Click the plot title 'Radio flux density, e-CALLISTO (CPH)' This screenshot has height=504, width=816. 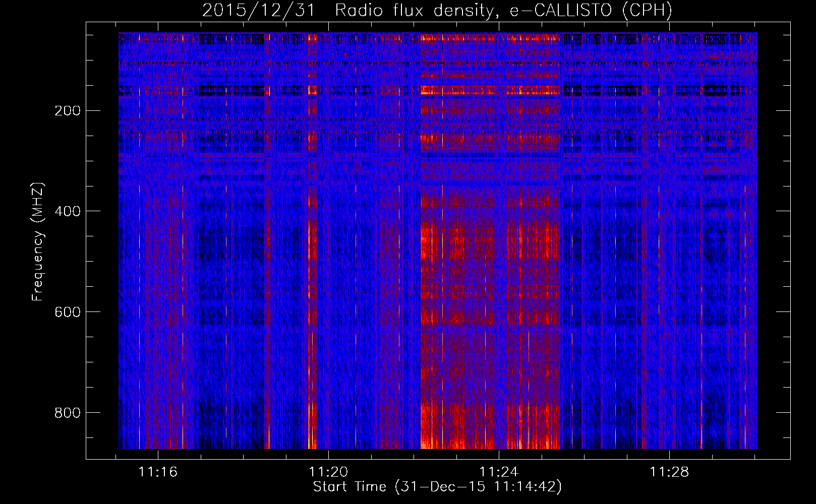pyautogui.click(x=503, y=11)
